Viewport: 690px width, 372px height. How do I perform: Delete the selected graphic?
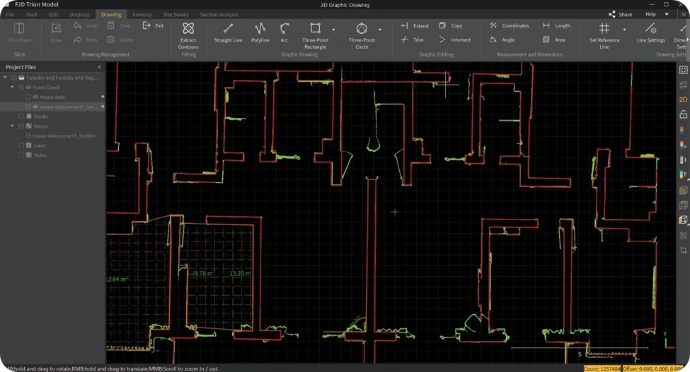pos(121,40)
